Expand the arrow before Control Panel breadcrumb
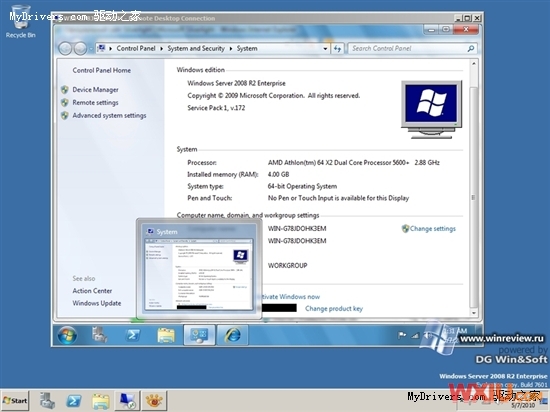Screen dimensions: 550x412 tap(110, 48)
